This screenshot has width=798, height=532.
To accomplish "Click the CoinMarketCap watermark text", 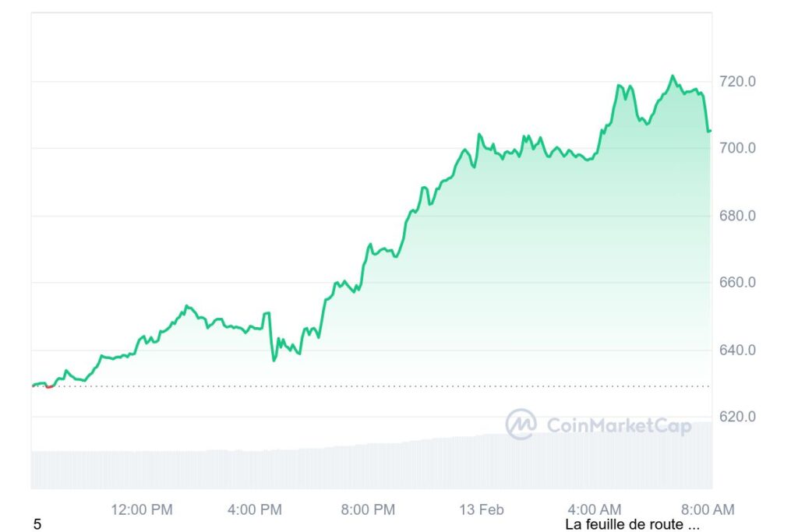I will 619,425.
